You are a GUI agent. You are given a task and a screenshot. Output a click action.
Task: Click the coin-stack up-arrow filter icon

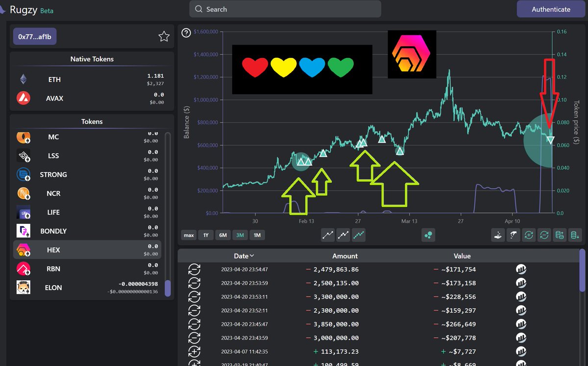(x=559, y=235)
